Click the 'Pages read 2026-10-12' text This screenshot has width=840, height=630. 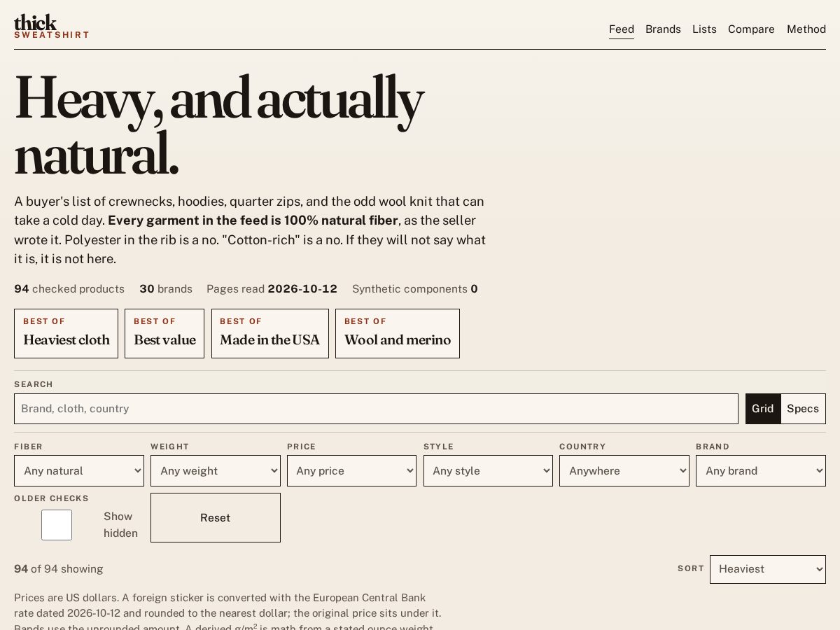(272, 289)
